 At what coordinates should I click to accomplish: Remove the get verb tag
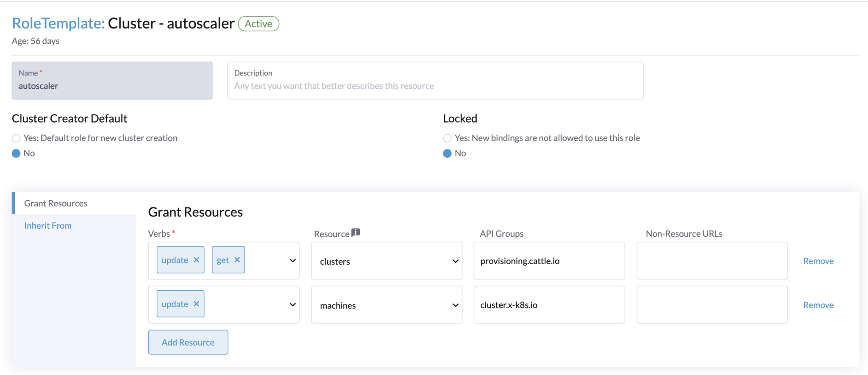tap(237, 260)
